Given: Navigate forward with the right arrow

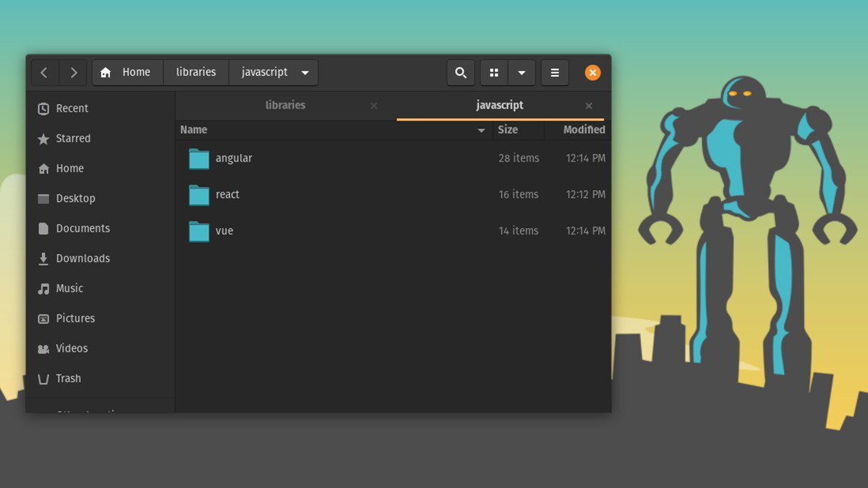Looking at the screenshot, I should tap(73, 72).
